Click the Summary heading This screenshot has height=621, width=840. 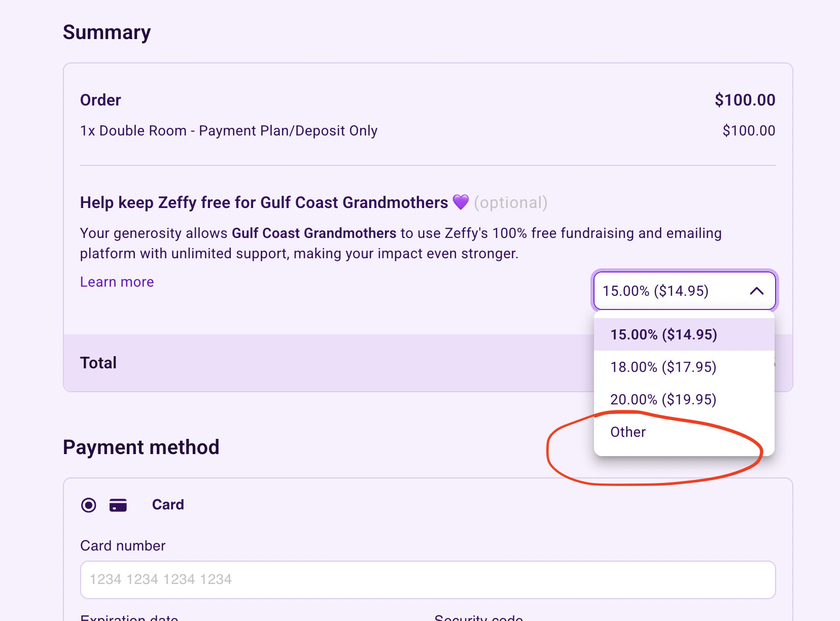[107, 32]
